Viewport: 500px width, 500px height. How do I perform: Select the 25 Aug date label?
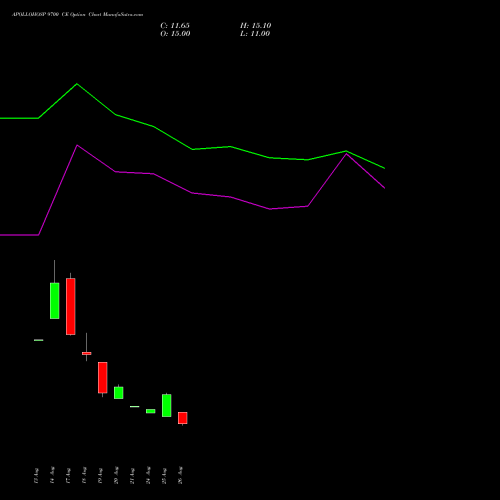point(164,476)
